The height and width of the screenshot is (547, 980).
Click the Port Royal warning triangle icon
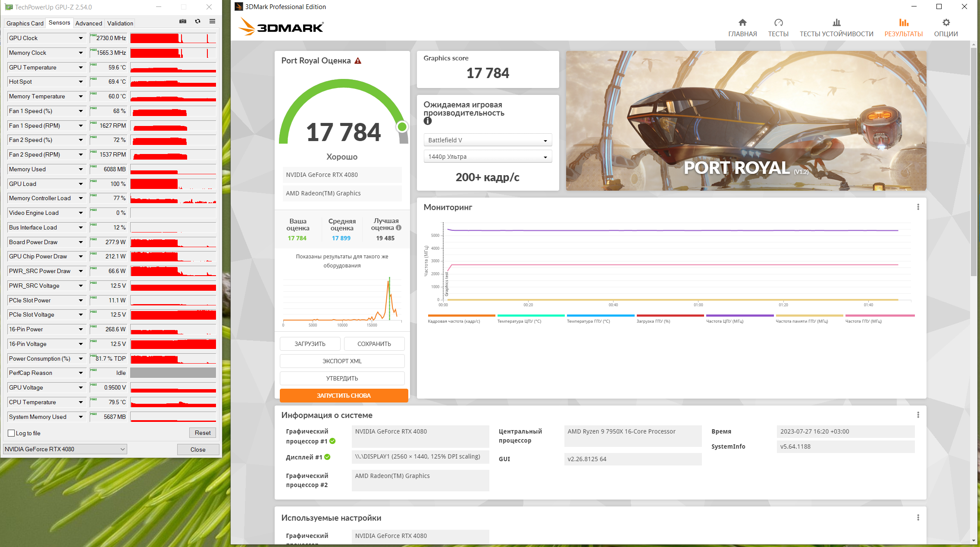358,61
